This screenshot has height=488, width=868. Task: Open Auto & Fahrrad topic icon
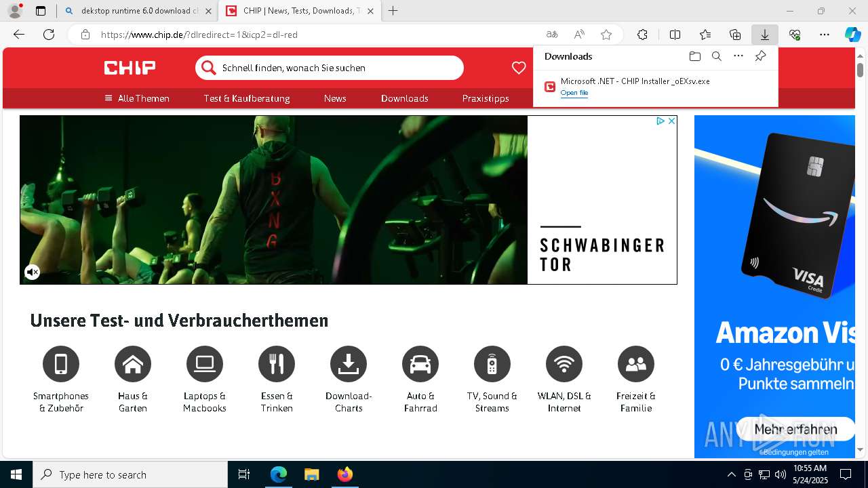coord(420,364)
